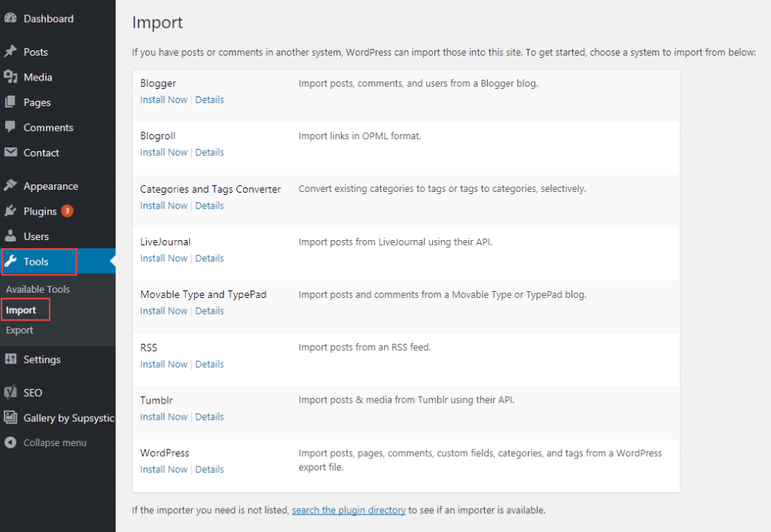
Task: View Details of the WordPress importer
Action: [209, 469]
